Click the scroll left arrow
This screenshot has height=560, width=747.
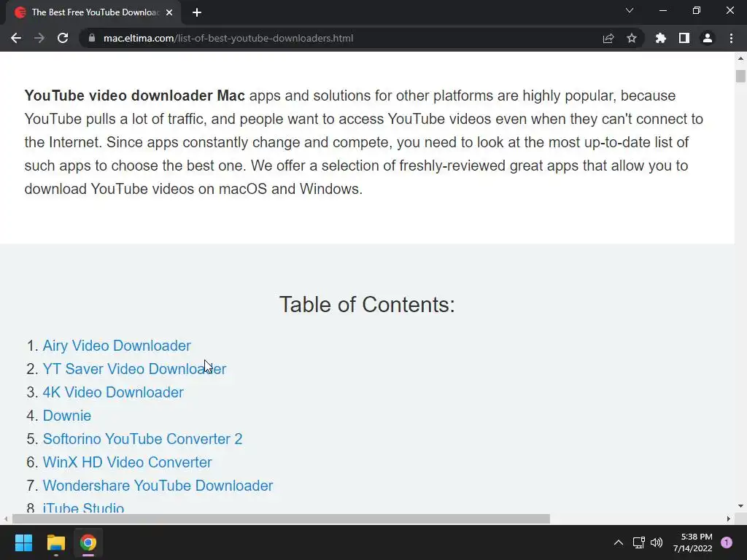tap(6, 518)
